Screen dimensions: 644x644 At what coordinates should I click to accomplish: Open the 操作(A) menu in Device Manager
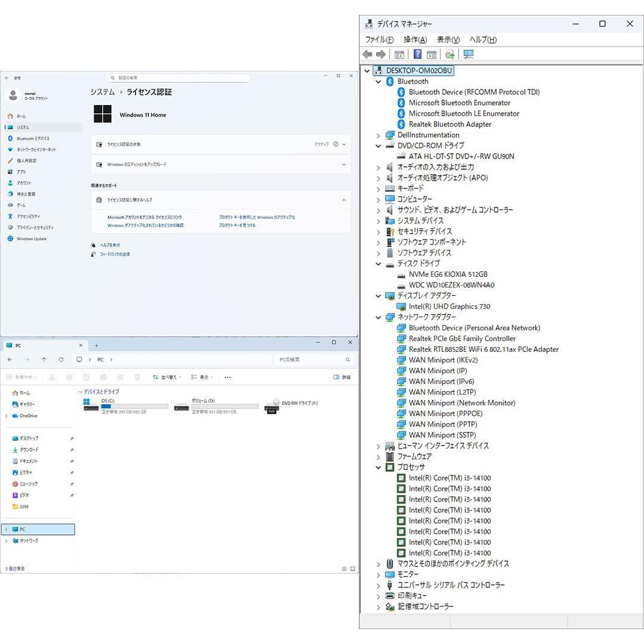415,39
